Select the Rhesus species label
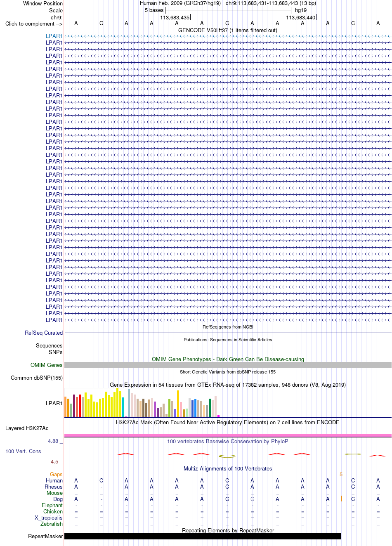Image resolution: width=392 pixels, height=546 pixels. tap(54, 487)
